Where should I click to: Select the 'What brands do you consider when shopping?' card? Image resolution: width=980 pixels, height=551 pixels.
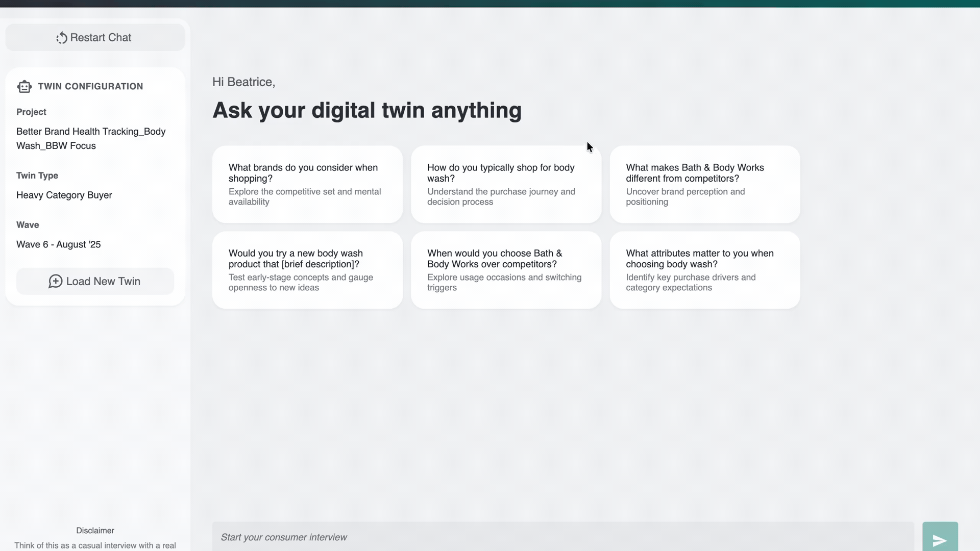pyautogui.click(x=307, y=184)
